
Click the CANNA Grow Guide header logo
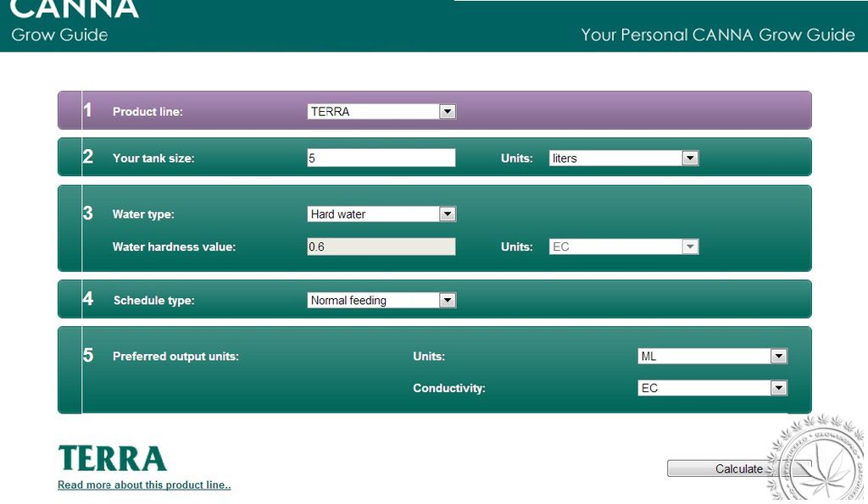(75, 21)
